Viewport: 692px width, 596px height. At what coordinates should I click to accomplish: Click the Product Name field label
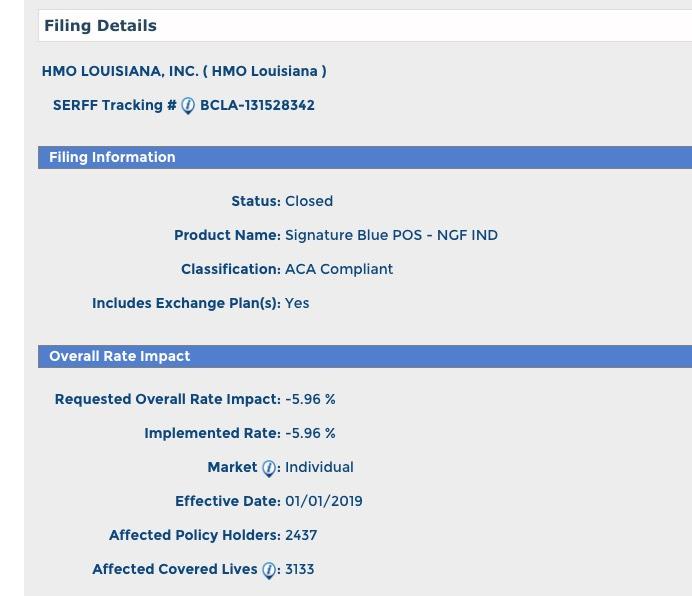[227, 235]
